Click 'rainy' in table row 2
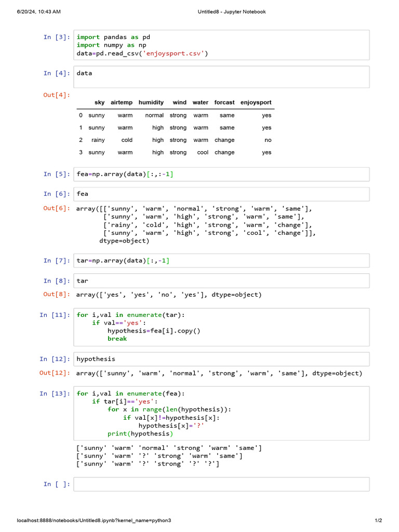 (98, 140)
